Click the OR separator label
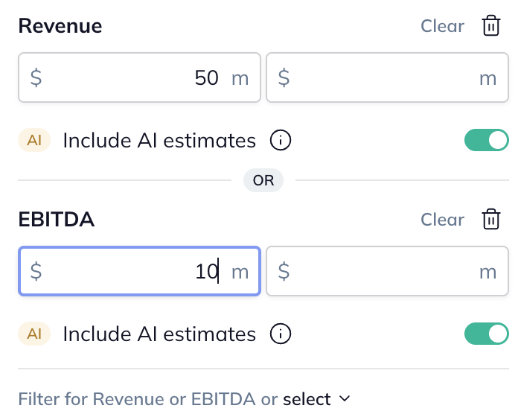 pyautogui.click(x=263, y=180)
